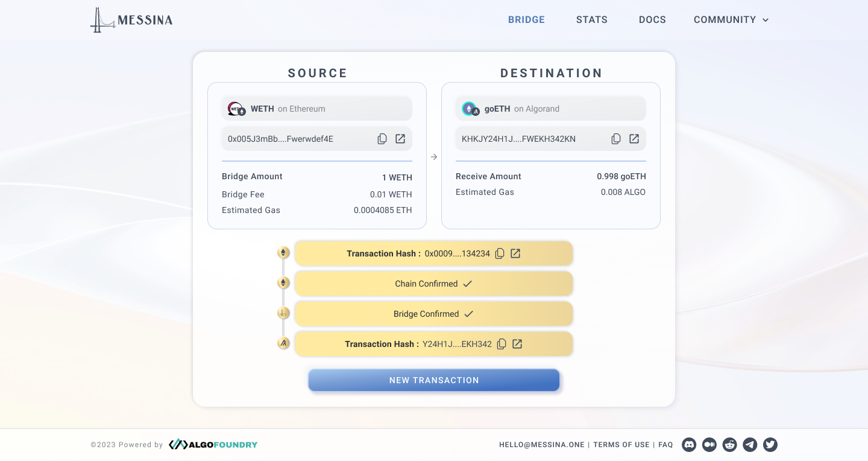Expand the Community dropdown menu
Viewport: 868px width, 461px height.
731,20
